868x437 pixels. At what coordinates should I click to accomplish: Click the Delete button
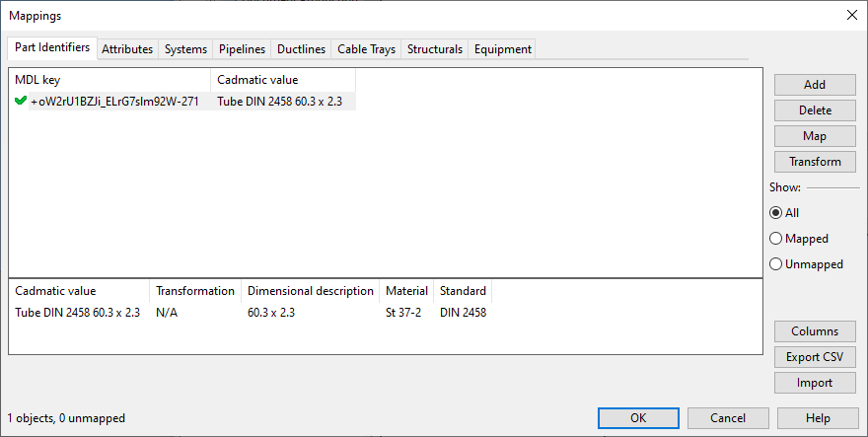[815, 110]
